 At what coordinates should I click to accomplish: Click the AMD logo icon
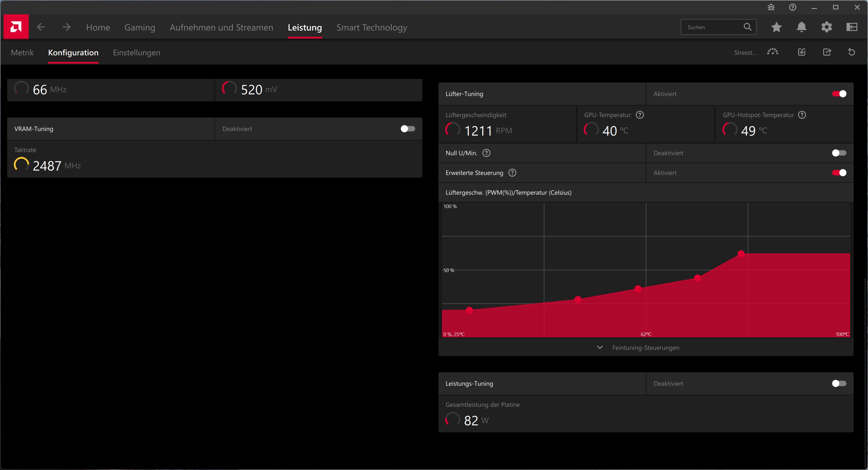click(x=16, y=27)
